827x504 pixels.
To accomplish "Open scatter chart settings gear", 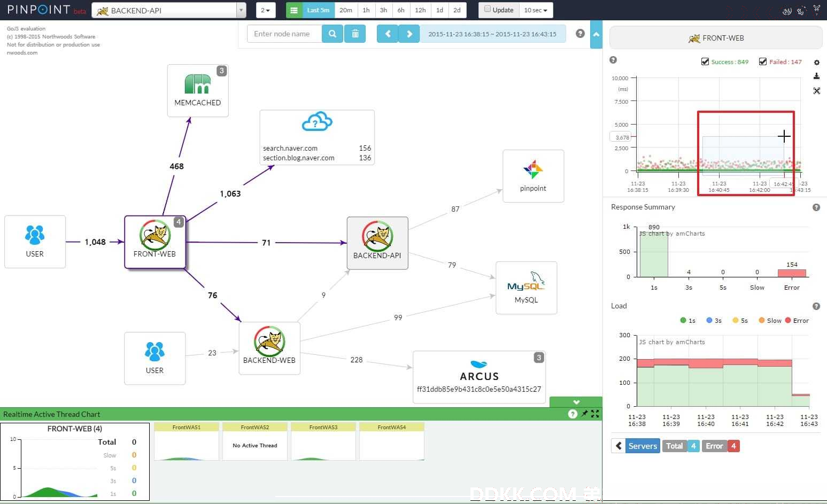I will (816, 63).
